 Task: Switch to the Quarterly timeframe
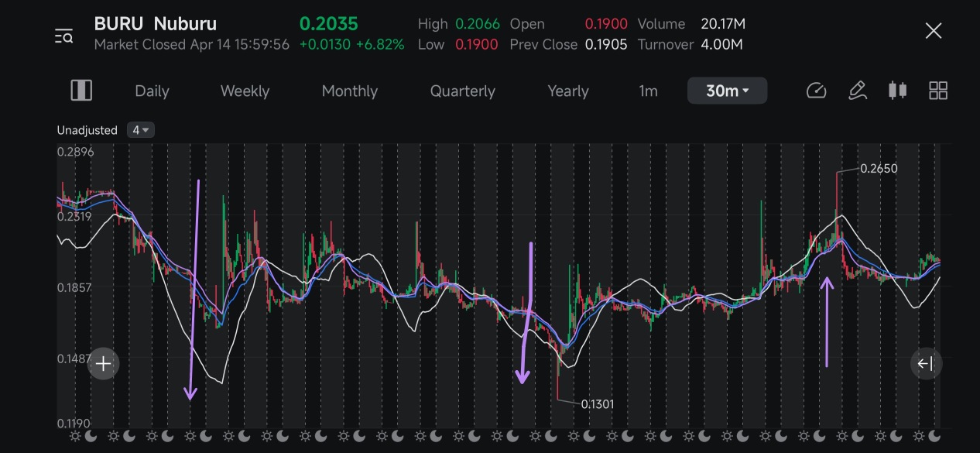coord(463,91)
